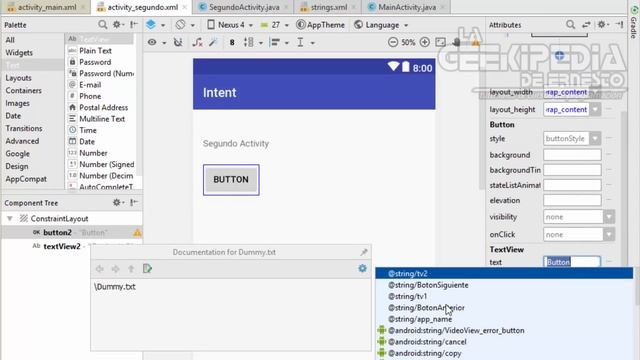Switch to MainActivity.java tab
Viewport: 640px width, 360px height.
coord(407,7)
